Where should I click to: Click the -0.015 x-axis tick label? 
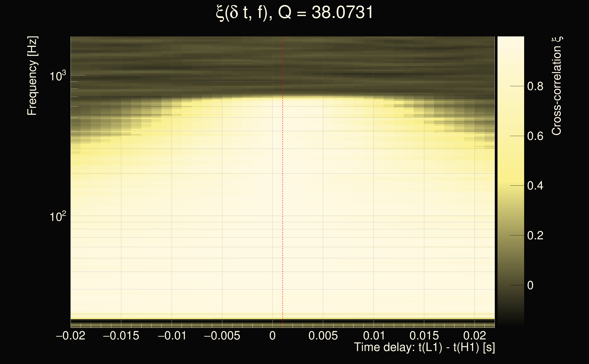[121, 336]
